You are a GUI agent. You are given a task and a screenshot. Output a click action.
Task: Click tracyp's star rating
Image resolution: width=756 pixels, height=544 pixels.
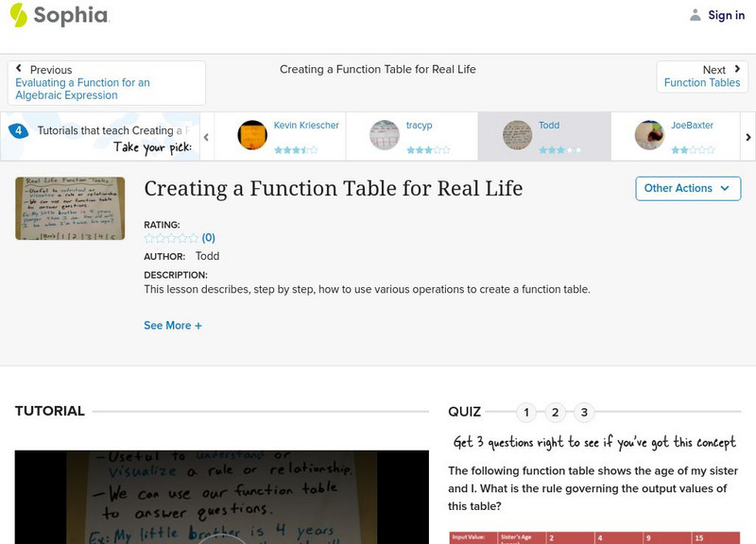tap(428, 150)
